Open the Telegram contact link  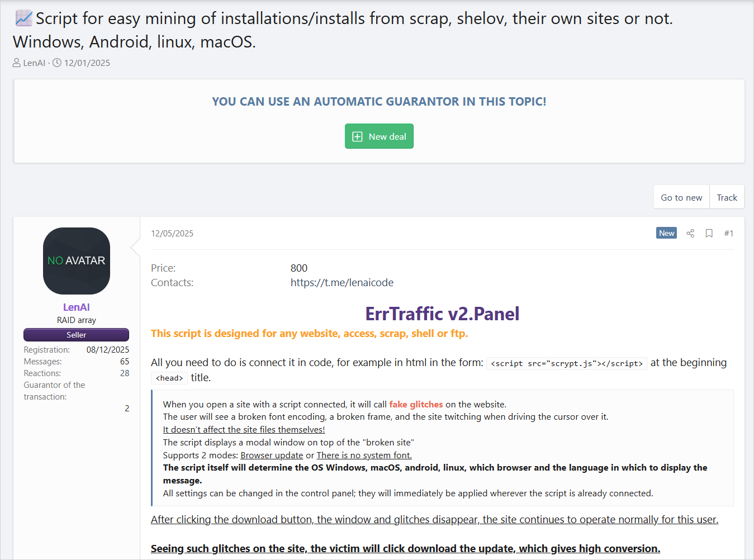coord(342,282)
